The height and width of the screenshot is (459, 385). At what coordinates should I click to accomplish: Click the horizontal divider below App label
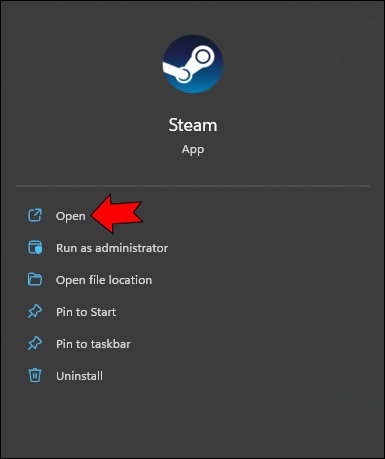coord(193,186)
